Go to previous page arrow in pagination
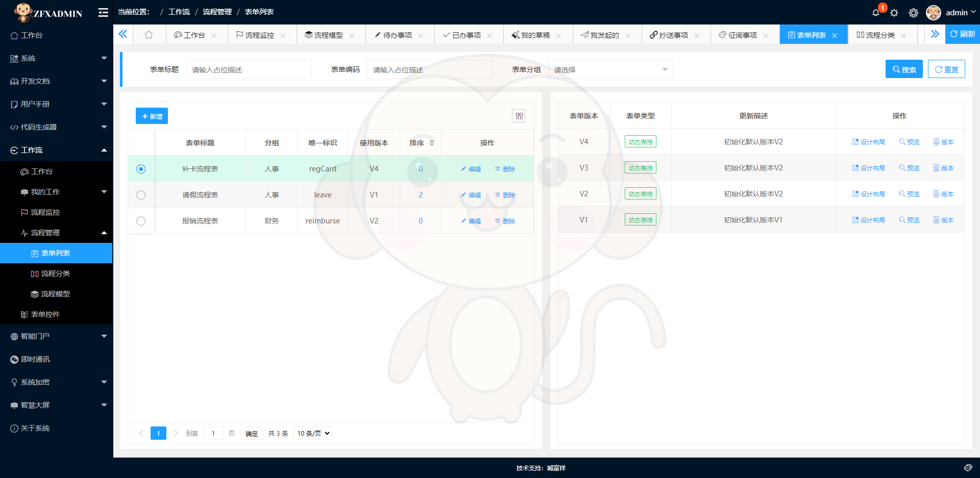The image size is (980, 478). 141,433
